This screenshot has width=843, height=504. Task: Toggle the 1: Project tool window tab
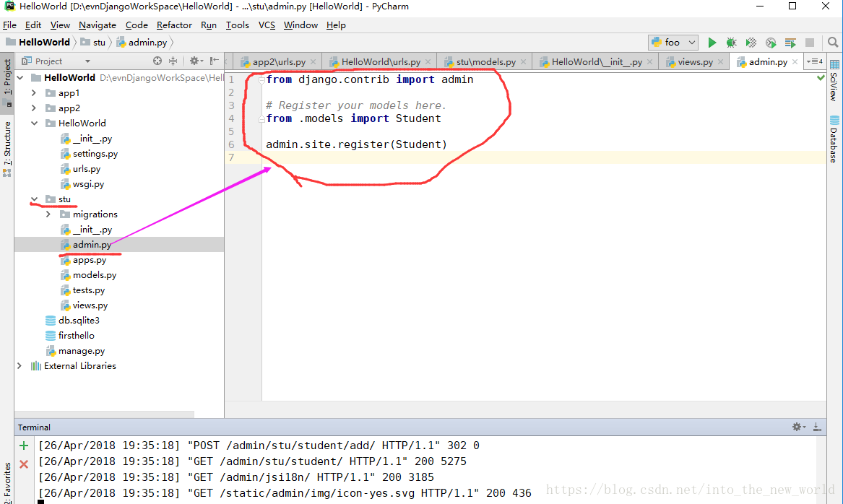pyautogui.click(x=7, y=82)
